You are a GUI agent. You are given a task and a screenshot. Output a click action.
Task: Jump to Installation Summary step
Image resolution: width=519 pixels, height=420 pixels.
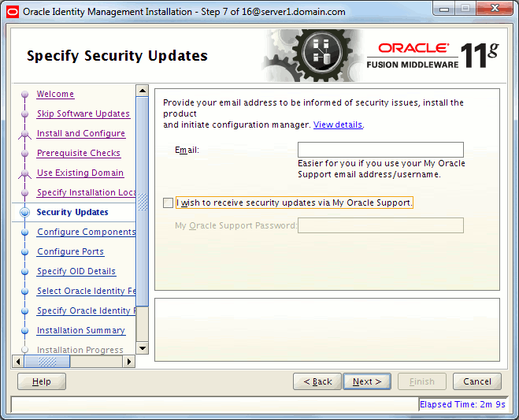[x=81, y=331]
